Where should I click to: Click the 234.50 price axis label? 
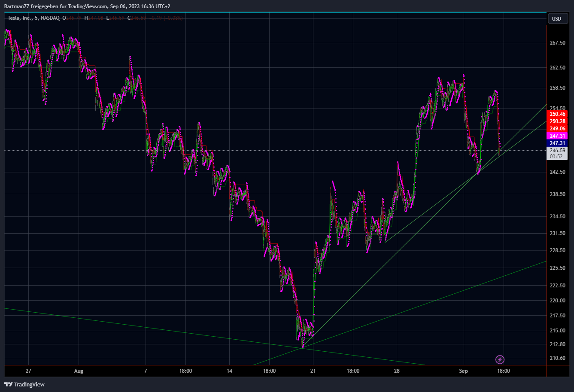(x=557, y=217)
